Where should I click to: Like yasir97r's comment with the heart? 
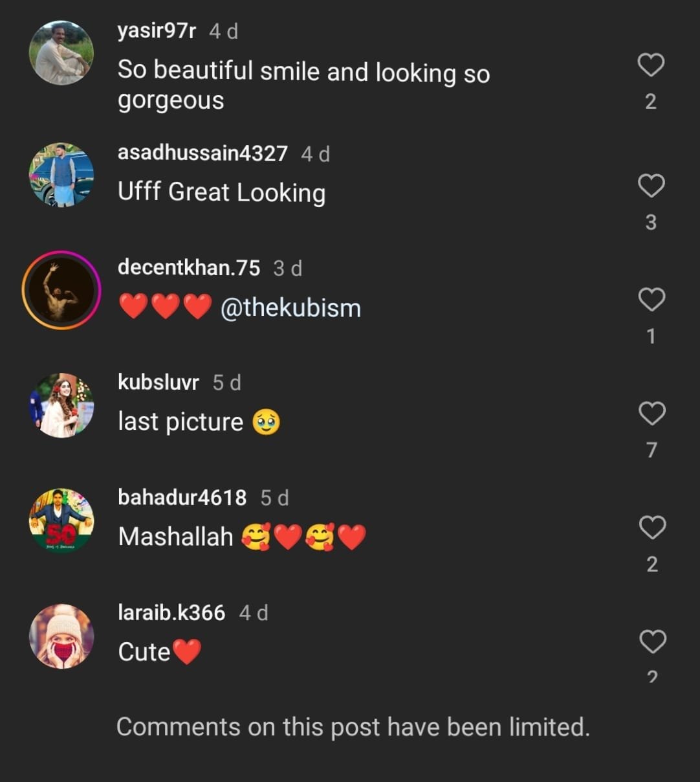coord(651,65)
